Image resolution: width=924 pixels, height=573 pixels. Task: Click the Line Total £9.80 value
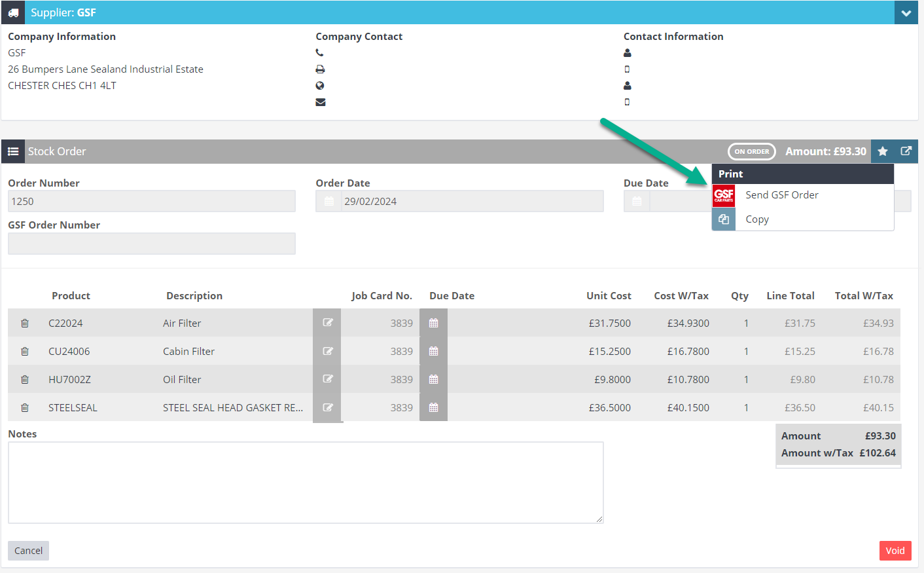click(x=803, y=379)
